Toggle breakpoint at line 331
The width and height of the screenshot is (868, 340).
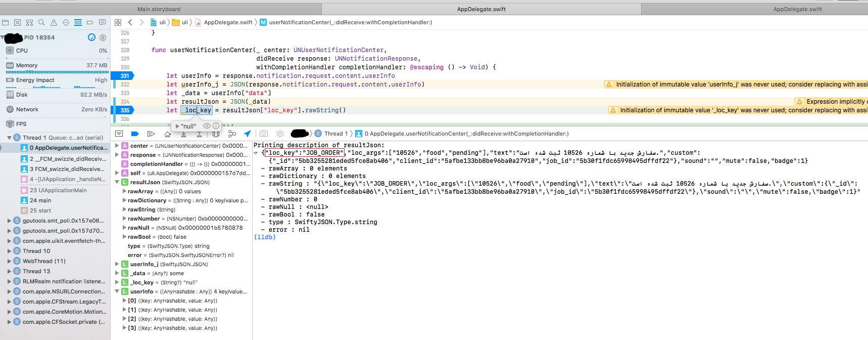coord(124,76)
